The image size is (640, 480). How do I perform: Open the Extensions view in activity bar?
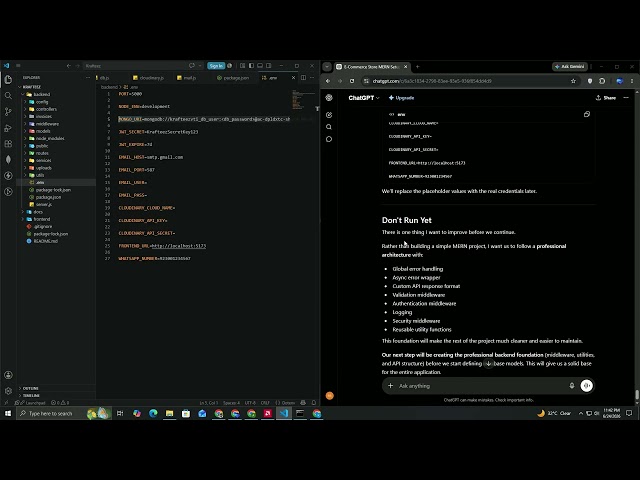pos(8,144)
